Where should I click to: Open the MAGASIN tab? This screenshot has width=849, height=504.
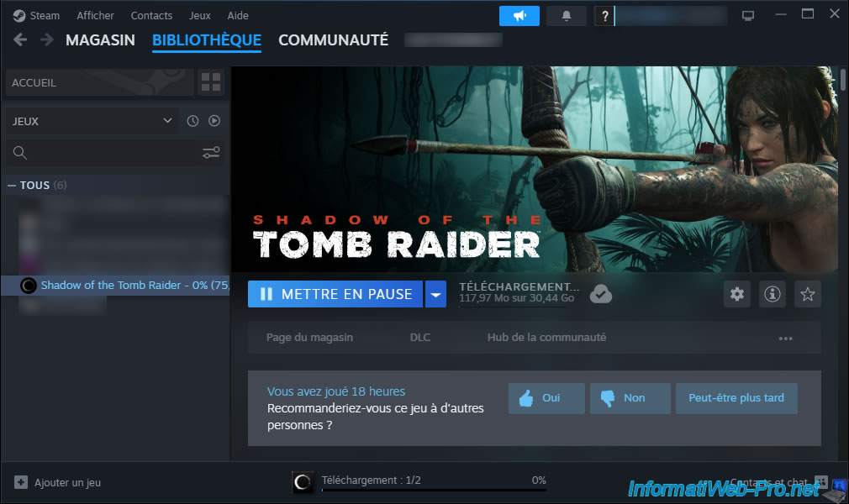100,40
